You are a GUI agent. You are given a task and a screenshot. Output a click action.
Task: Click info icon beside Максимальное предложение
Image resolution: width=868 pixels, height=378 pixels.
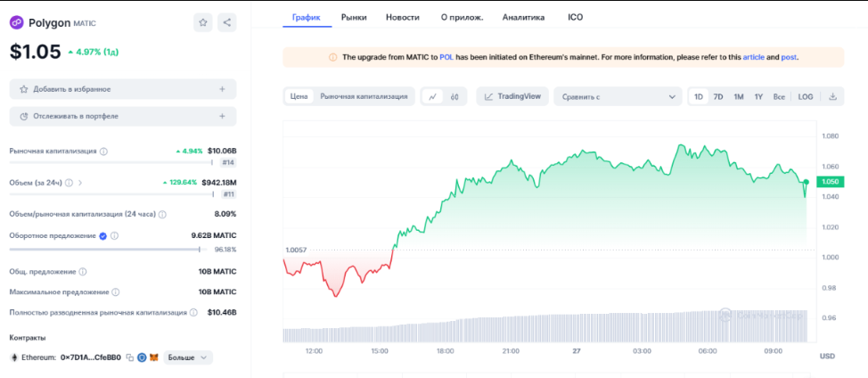coord(115,292)
